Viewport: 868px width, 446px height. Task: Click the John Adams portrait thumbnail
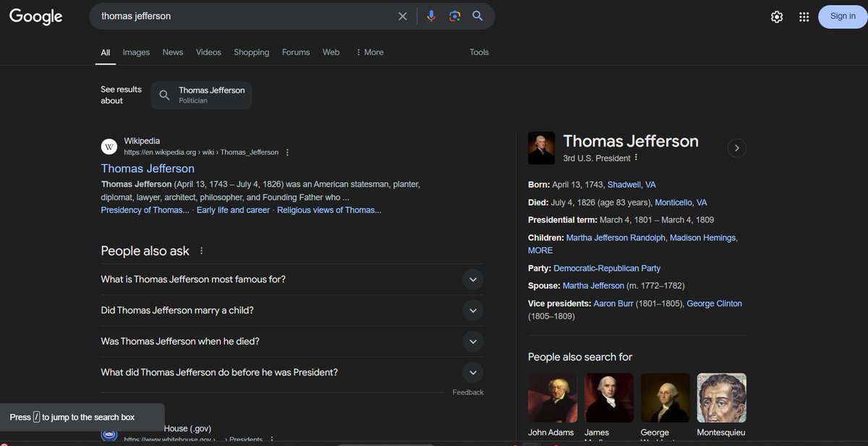tap(553, 397)
